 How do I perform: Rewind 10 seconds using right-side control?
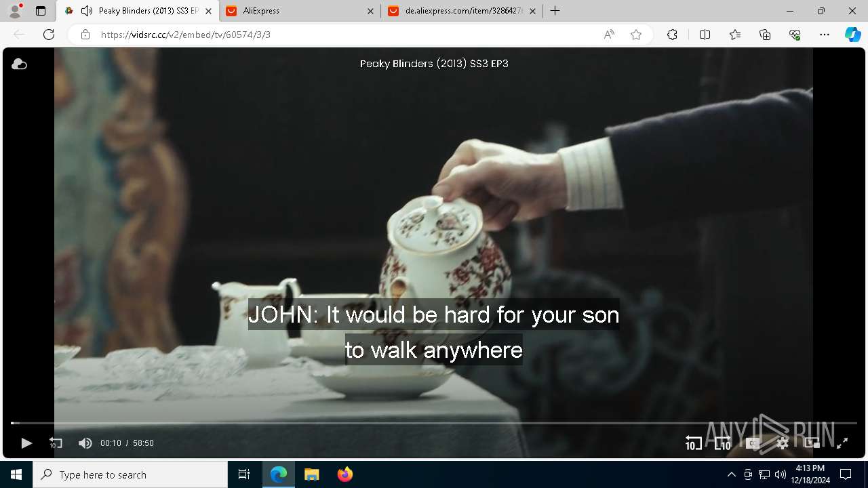(x=693, y=443)
